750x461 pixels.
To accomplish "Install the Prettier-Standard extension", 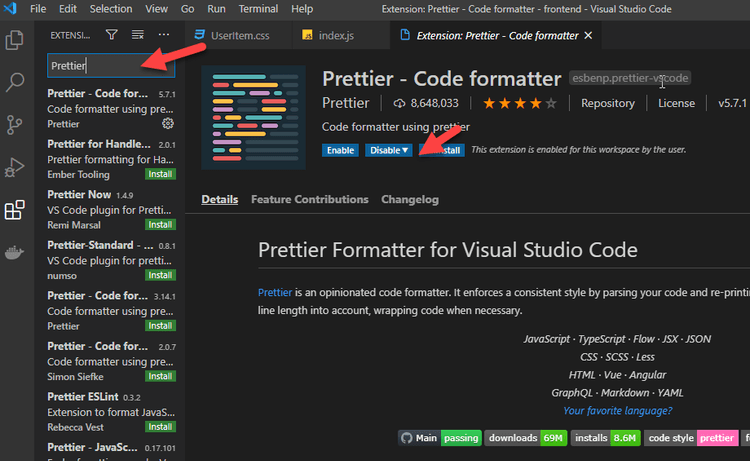I will coord(160,275).
